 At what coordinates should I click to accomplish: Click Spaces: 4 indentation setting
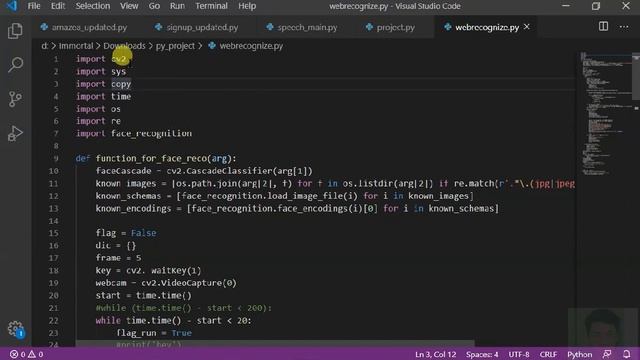coord(482,354)
